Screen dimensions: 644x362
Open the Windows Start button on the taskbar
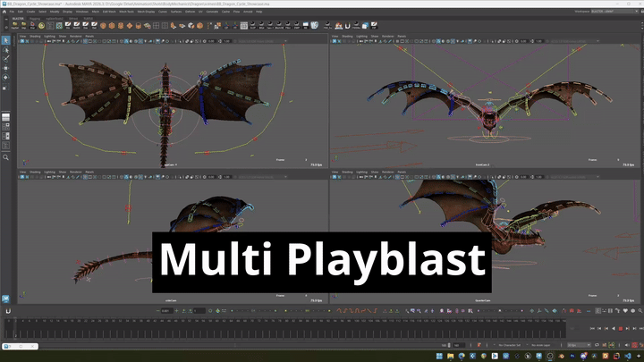[439, 356]
